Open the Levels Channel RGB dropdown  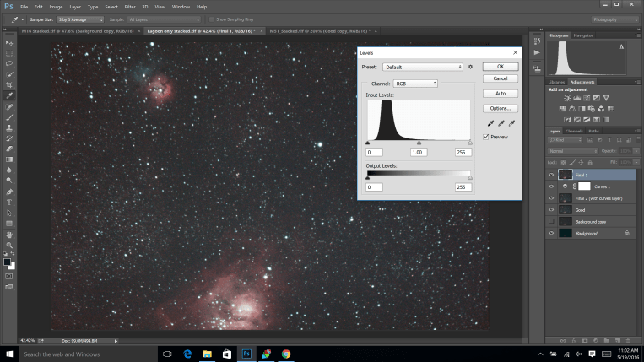(x=415, y=84)
